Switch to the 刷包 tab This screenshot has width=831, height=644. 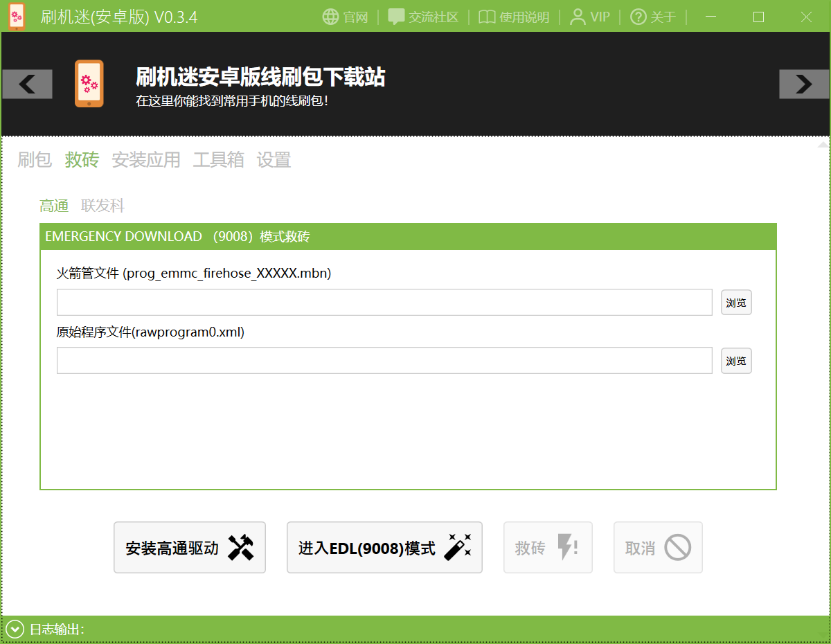[35, 160]
